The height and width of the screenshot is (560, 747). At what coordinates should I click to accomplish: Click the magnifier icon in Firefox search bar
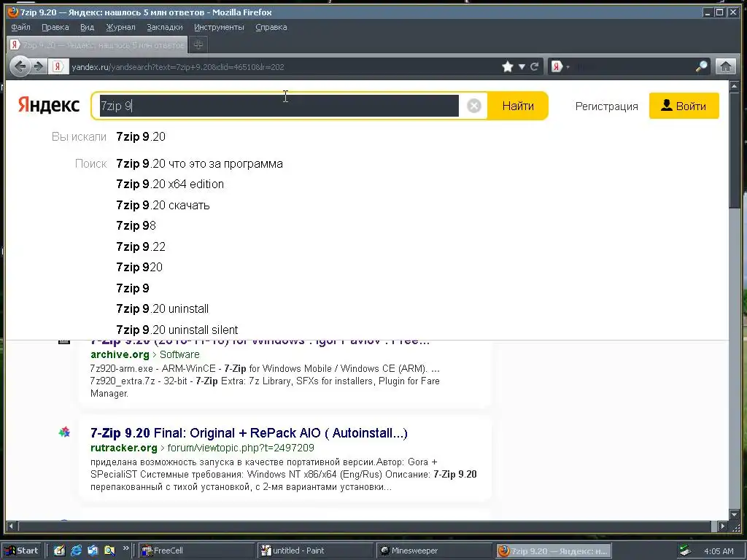tap(701, 66)
